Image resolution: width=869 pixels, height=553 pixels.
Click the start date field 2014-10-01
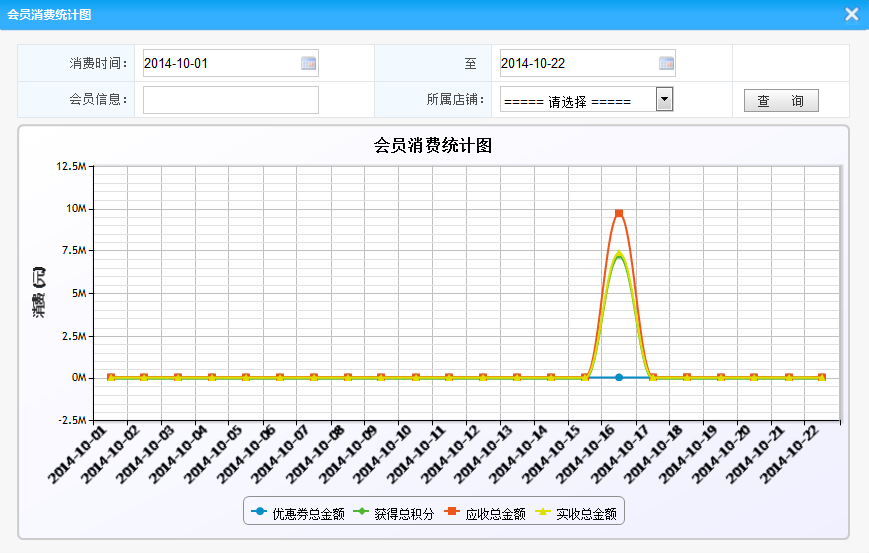coord(220,63)
